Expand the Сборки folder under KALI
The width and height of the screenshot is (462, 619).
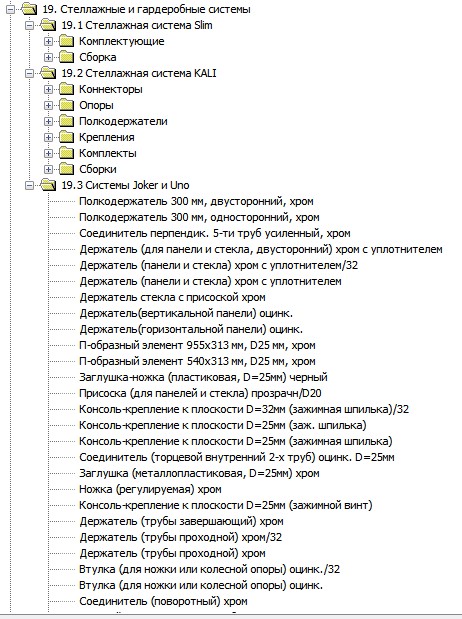click(x=48, y=169)
